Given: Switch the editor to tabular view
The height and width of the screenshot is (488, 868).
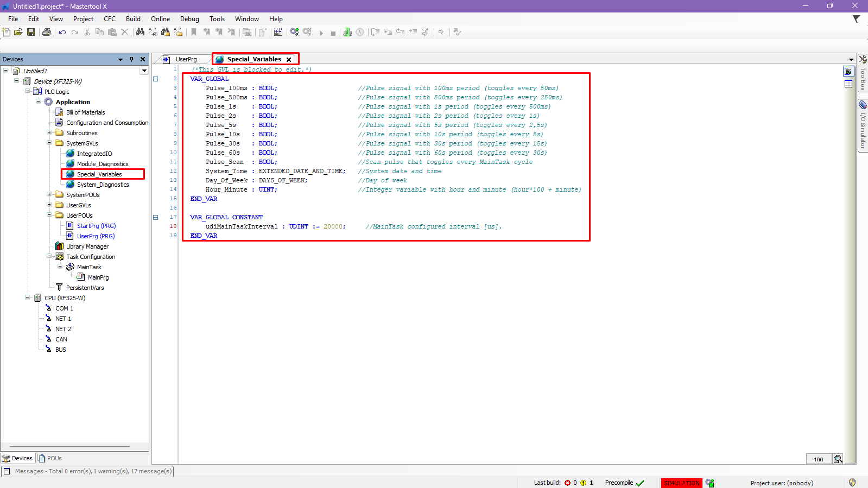Looking at the screenshot, I should (x=848, y=84).
